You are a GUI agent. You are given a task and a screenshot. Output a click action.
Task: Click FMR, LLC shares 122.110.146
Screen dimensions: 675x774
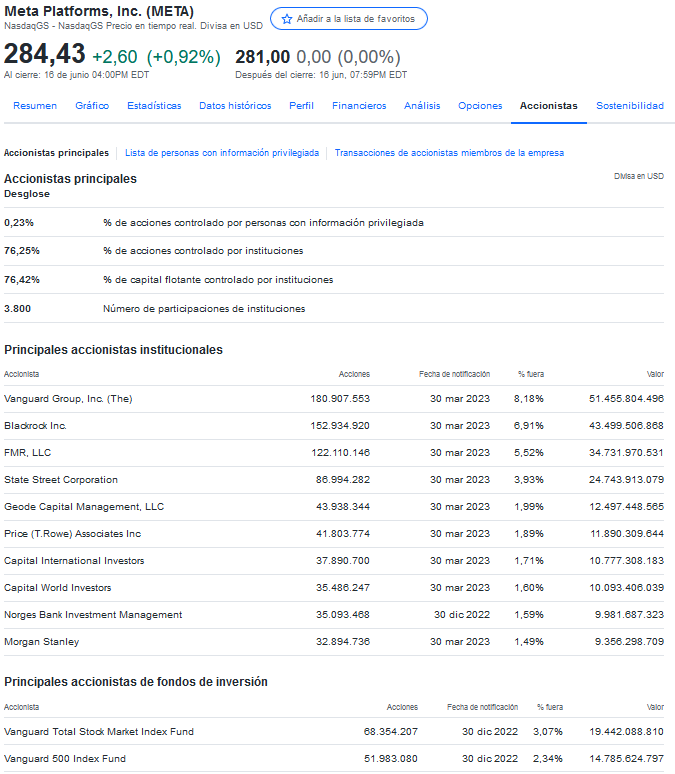click(341, 453)
